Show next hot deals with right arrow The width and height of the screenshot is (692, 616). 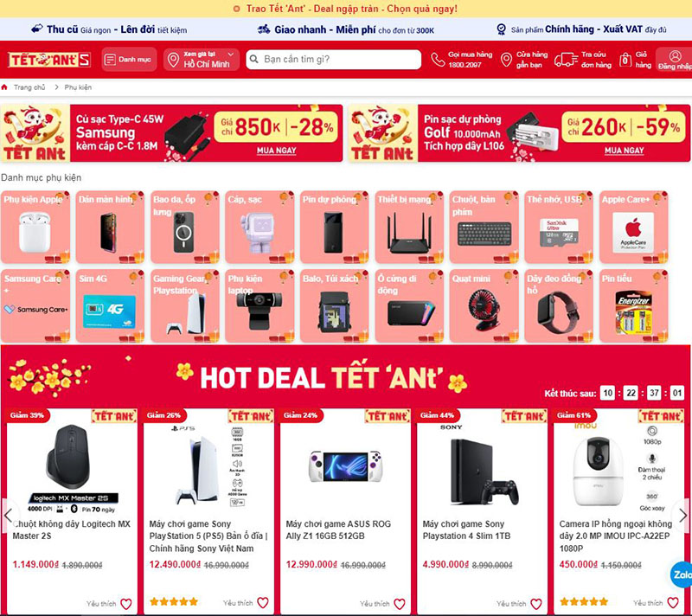click(682, 515)
